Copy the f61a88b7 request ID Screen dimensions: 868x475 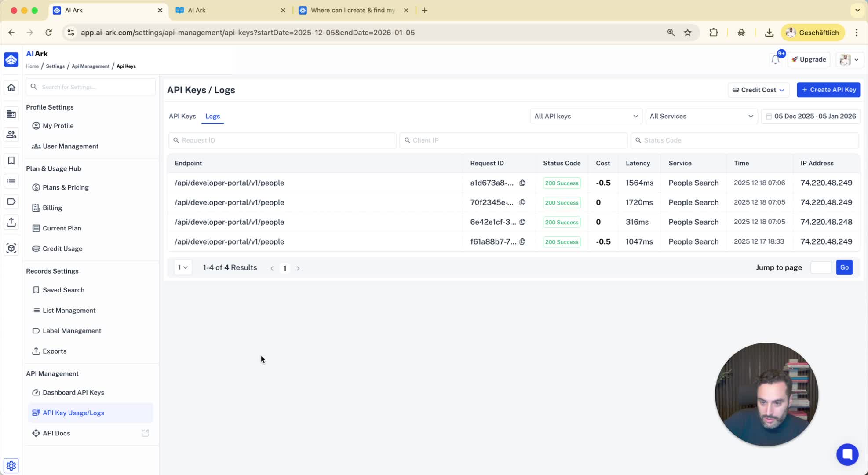coord(522,241)
